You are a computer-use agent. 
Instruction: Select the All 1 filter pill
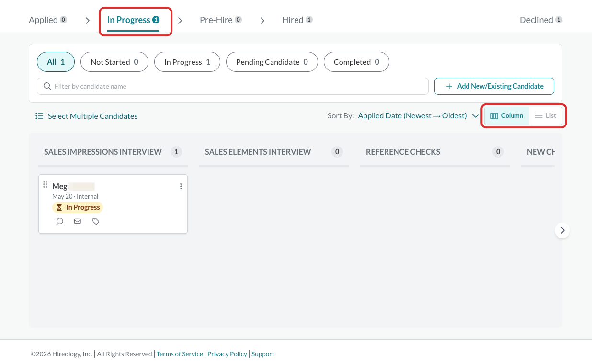(x=56, y=62)
